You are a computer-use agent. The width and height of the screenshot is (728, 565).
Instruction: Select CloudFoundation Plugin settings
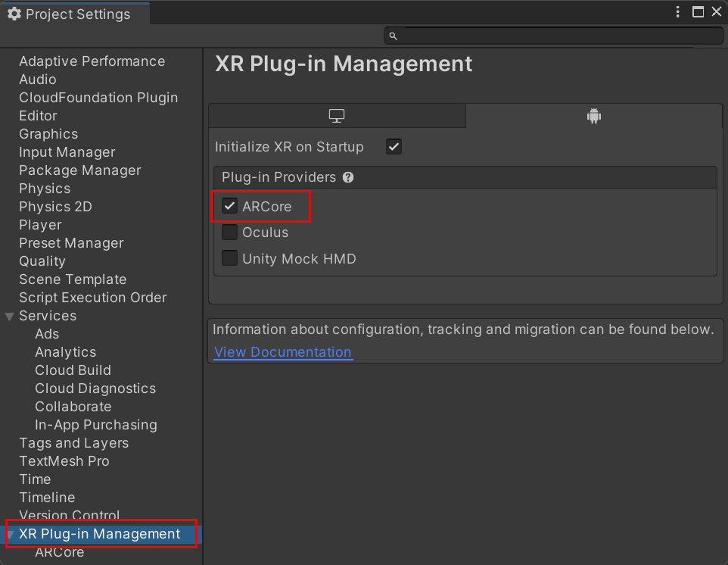[x=98, y=98]
